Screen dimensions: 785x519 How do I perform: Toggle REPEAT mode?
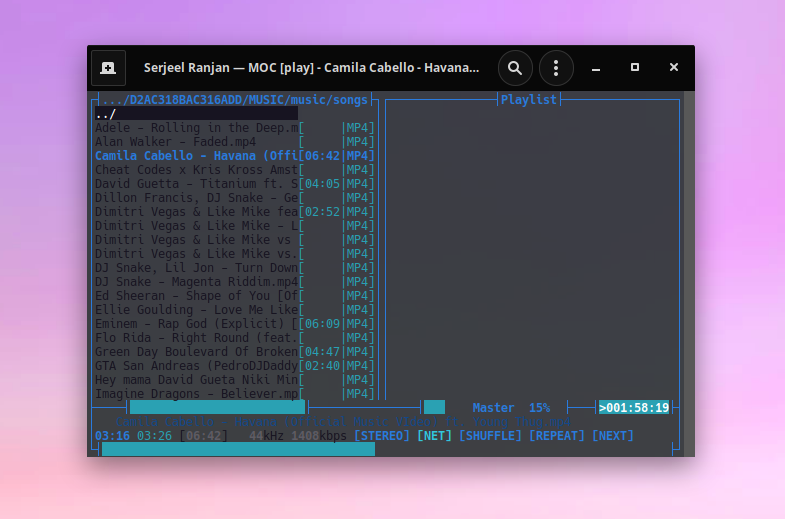[x=557, y=436]
